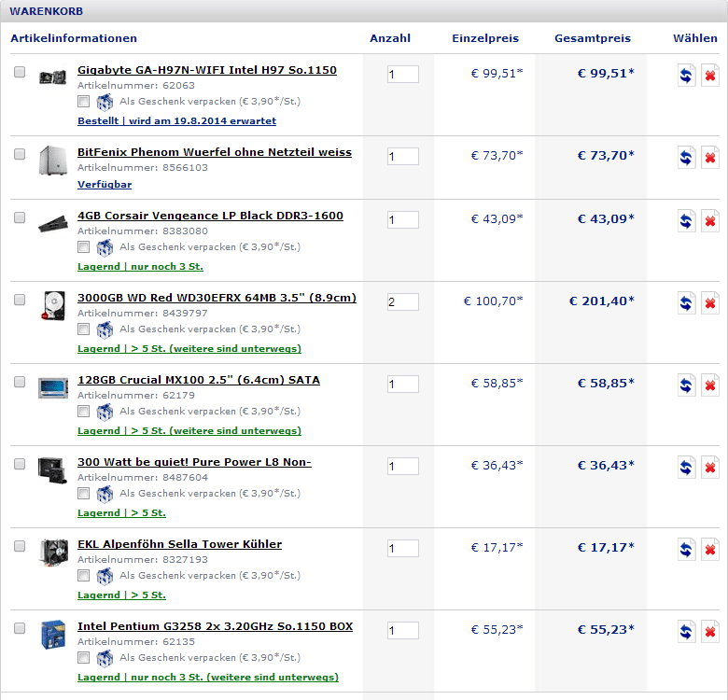Viewport: 728px width, 700px height.
Task: Open EKL Alpenföhn Sella Tower Kühler link
Action: tap(180, 544)
